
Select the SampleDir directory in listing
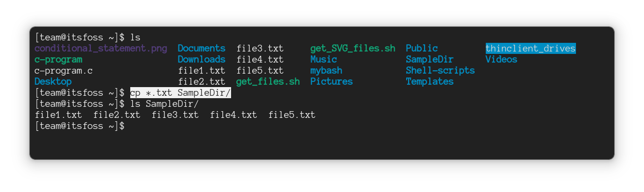(x=430, y=60)
